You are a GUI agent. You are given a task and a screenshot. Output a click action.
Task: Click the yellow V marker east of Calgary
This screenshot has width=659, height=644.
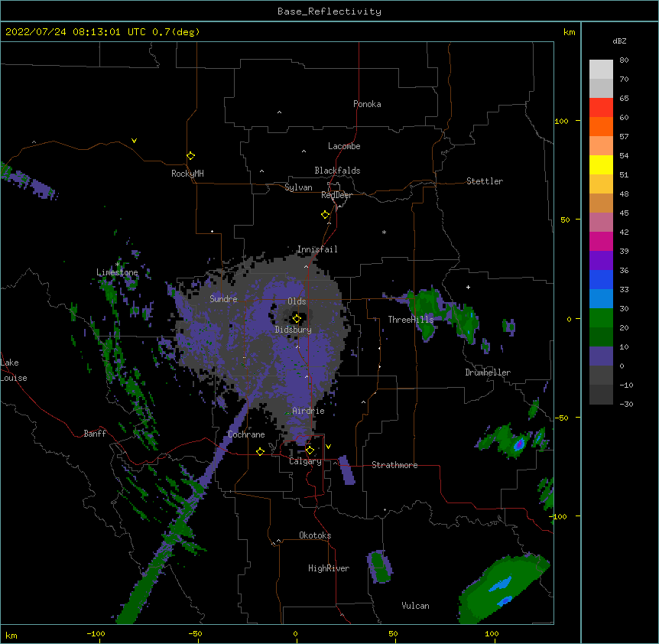(328, 447)
